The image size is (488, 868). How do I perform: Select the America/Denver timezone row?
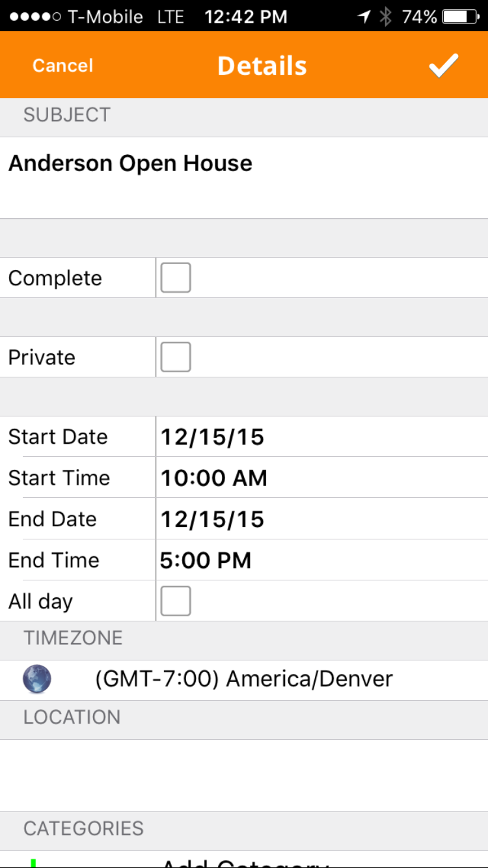pos(244,680)
